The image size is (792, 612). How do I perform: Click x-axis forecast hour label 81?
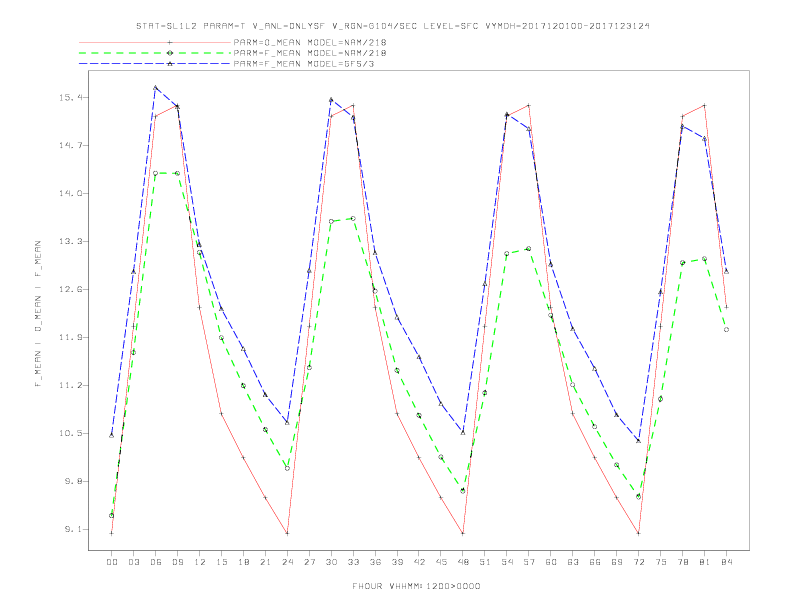pos(704,562)
